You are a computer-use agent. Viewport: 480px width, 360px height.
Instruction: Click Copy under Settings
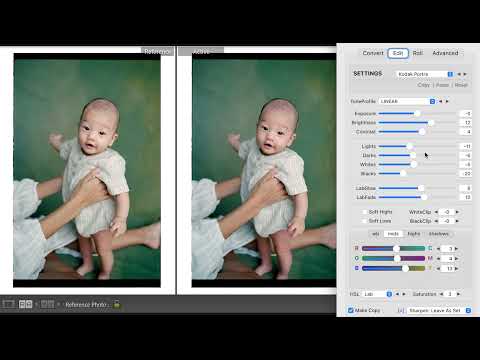click(424, 85)
